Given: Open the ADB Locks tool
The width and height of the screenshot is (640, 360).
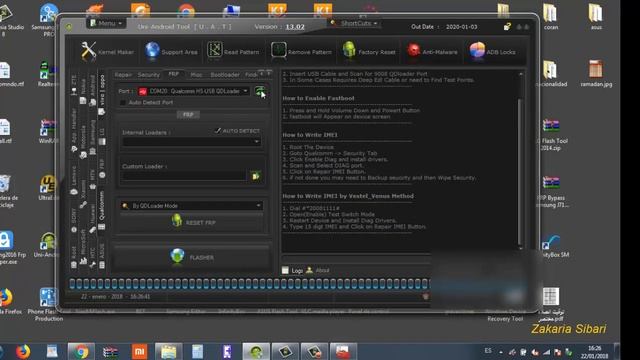Looking at the screenshot, I should coord(493,51).
